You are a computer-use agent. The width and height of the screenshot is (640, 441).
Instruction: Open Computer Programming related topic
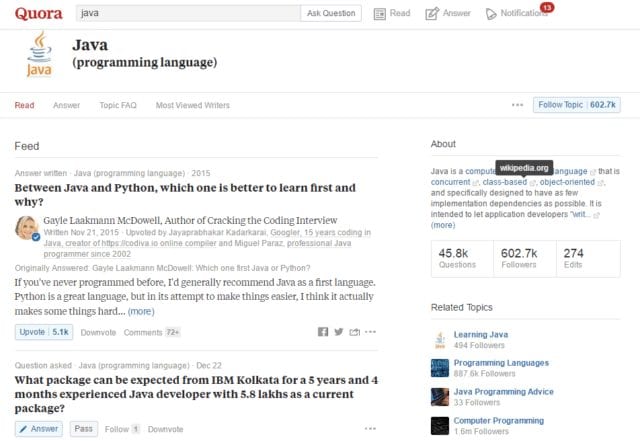coord(499,421)
